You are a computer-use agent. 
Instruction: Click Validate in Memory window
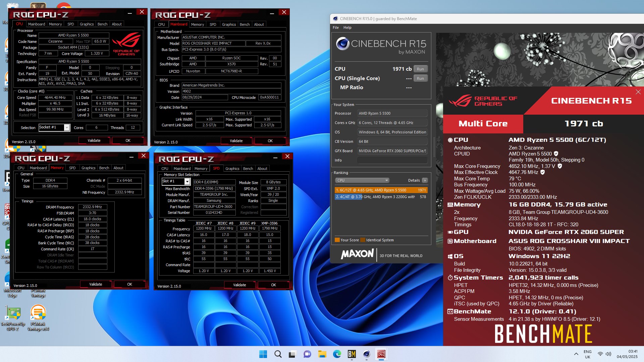point(96,284)
